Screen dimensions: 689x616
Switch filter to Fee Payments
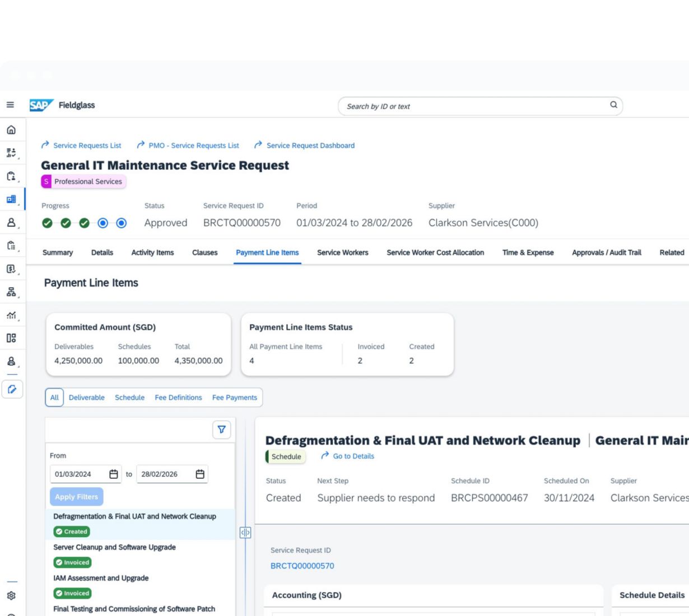point(234,398)
